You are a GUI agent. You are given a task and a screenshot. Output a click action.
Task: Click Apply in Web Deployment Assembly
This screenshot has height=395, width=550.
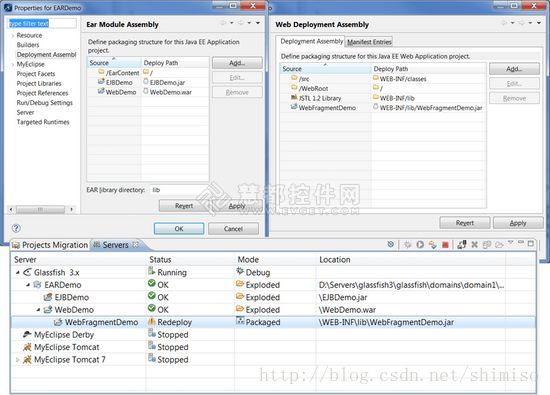pos(518,223)
